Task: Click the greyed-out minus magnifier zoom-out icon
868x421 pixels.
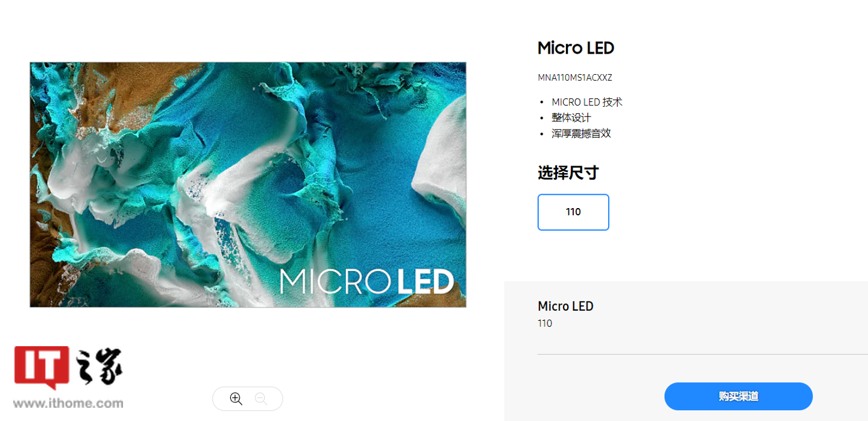Action: (260, 399)
